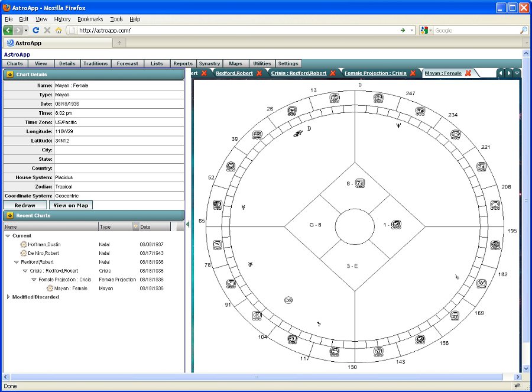
Task: Click the Chart Details panel collapse icon
Action: 10,74
